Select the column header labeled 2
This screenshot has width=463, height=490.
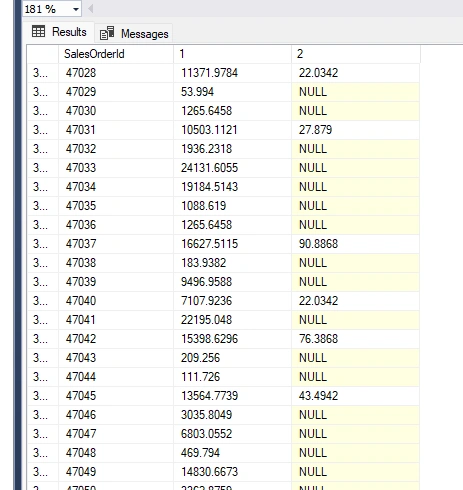[356, 54]
